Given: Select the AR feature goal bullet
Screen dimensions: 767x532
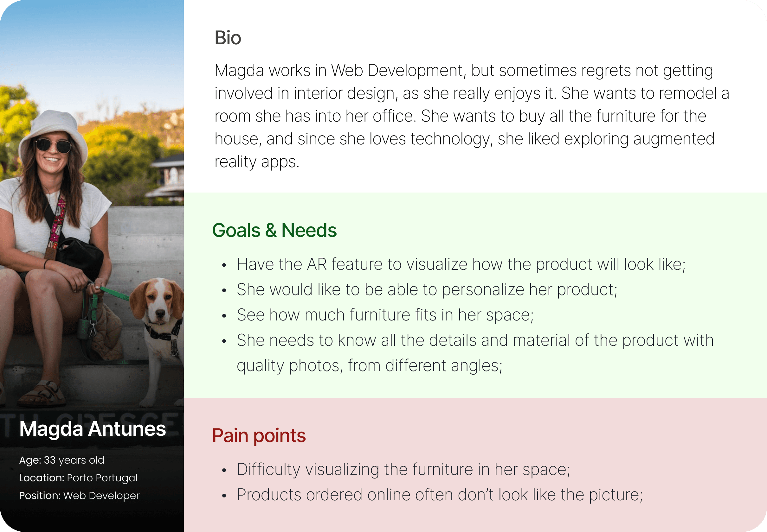Looking at the screenshot, I should coord(461,264).
